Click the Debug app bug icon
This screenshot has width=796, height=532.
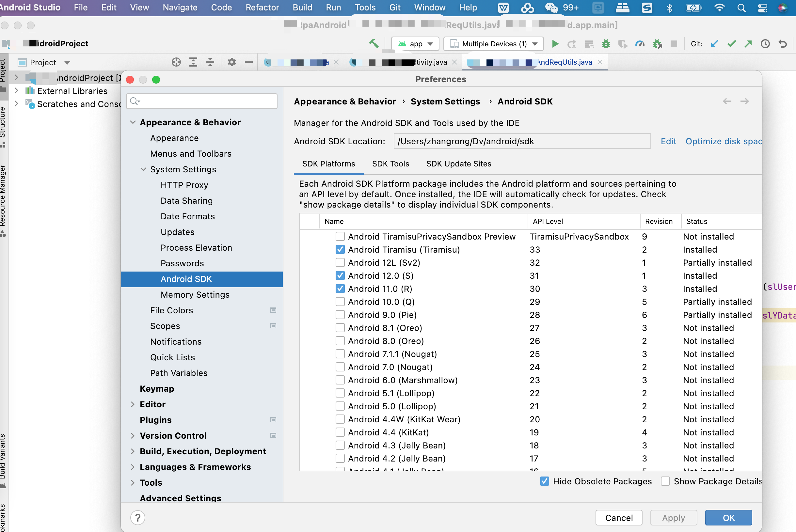[606, 44]
